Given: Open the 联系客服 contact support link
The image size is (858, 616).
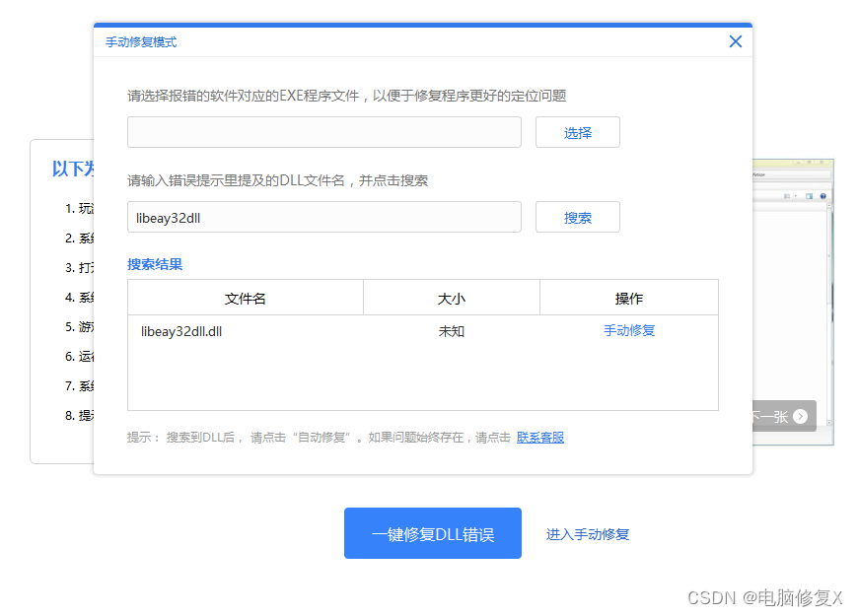Looking at the screenshot, I should coord(540,438).
